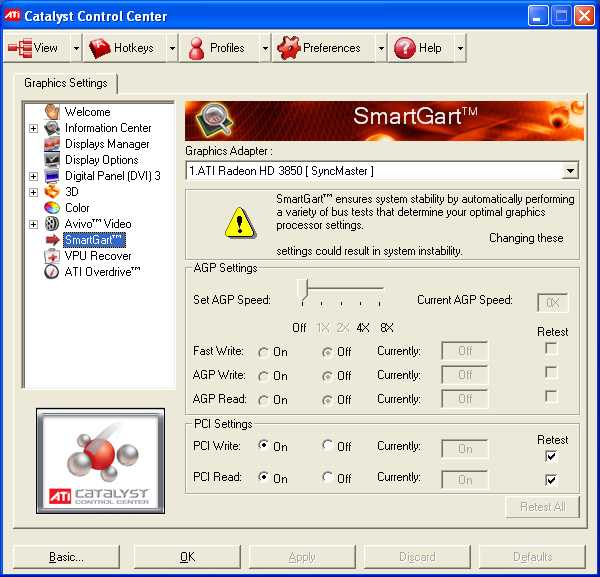Viewport: 600px width, 577px height.
Task: Expand the Information Center tree node
Action: [34, 128]
